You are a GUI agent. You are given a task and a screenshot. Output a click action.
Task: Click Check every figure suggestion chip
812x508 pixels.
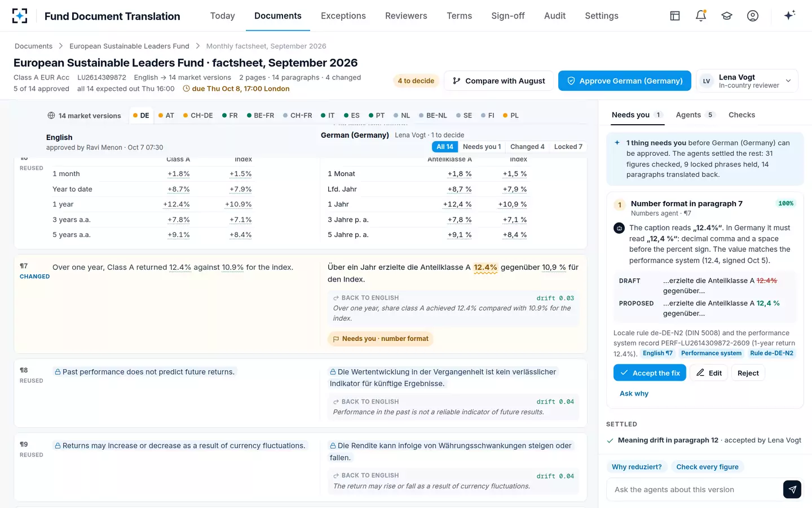(707, 467)
